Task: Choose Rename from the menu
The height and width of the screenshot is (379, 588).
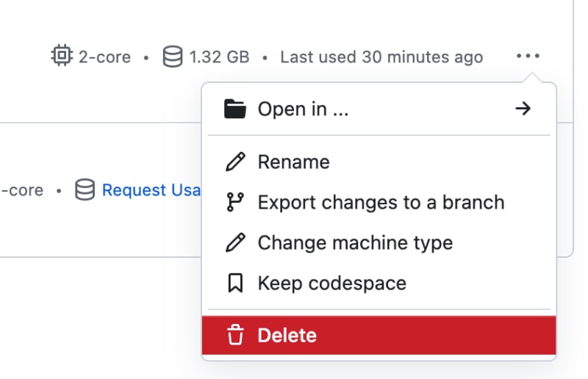Action: pos(379,162)
